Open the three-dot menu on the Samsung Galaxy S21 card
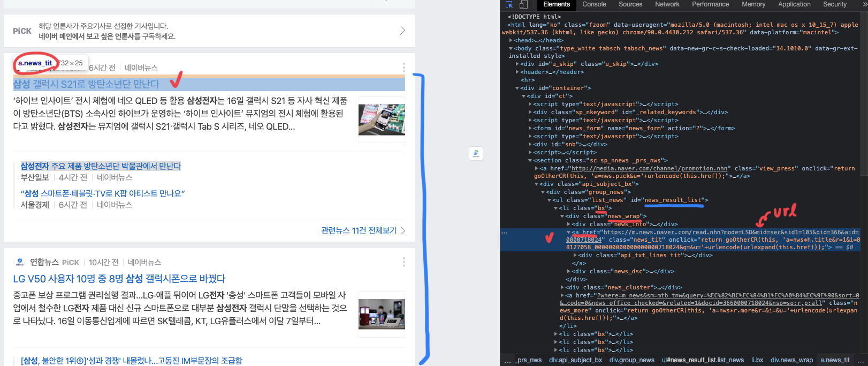868x366 pixels. (x=403, y=68)
